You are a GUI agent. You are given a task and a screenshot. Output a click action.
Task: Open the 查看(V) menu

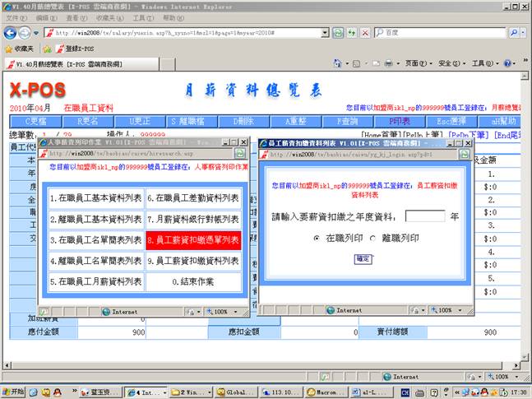click(76, 17)
